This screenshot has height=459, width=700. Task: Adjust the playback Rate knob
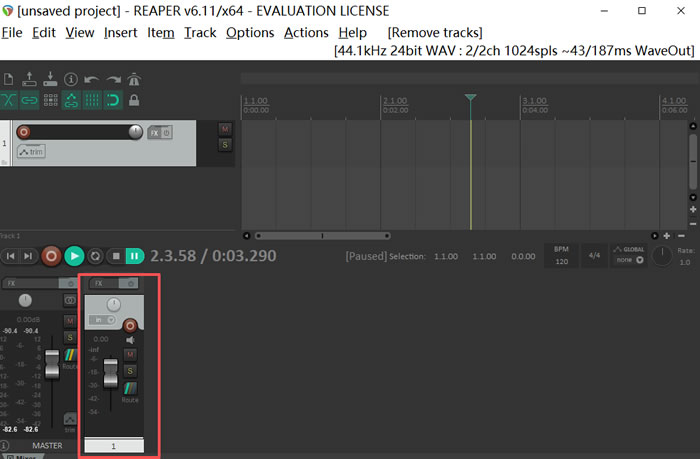[x=662, y=256]
